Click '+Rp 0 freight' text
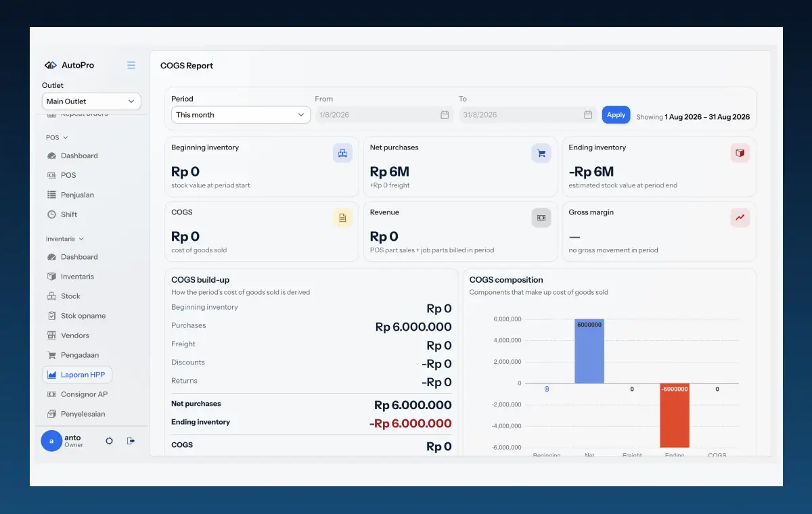 [x=390, y=185]
